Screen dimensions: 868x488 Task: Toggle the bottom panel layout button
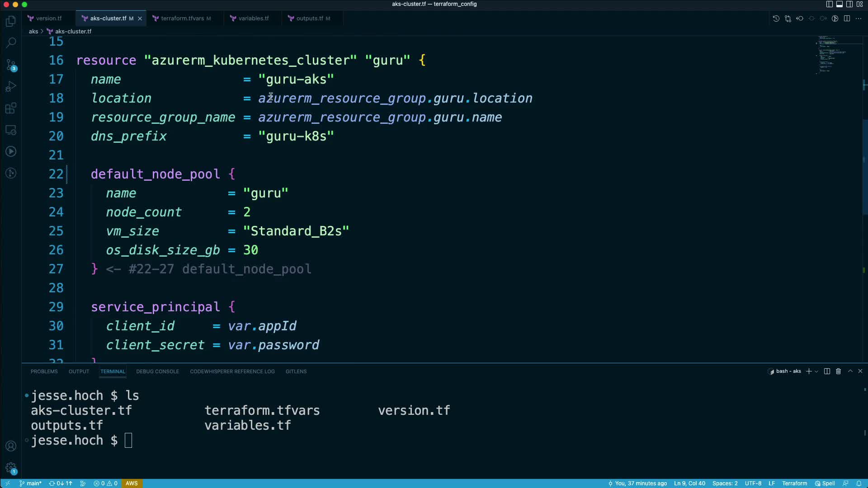click(839, 4)
